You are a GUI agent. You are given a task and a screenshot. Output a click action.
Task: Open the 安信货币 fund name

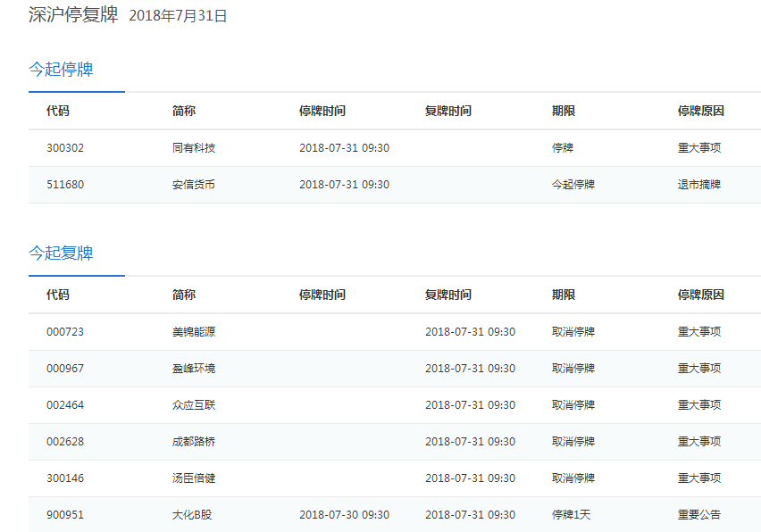pos(194,185)
